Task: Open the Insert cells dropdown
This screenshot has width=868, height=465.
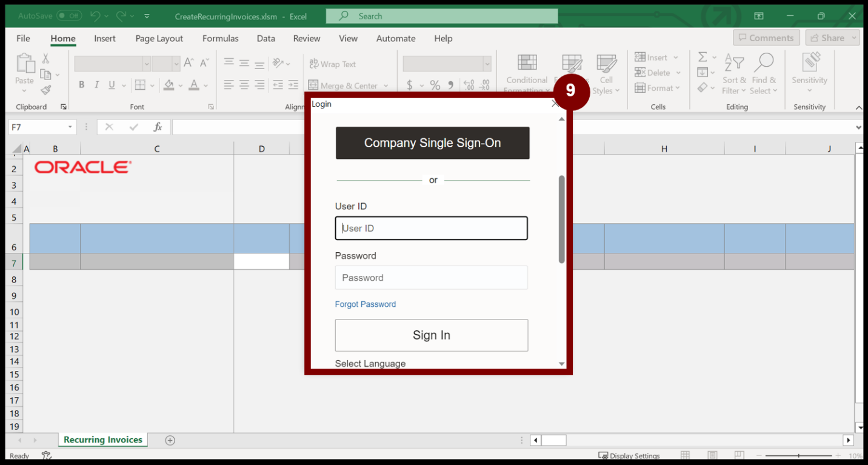Action: click(x=676, y=58)
